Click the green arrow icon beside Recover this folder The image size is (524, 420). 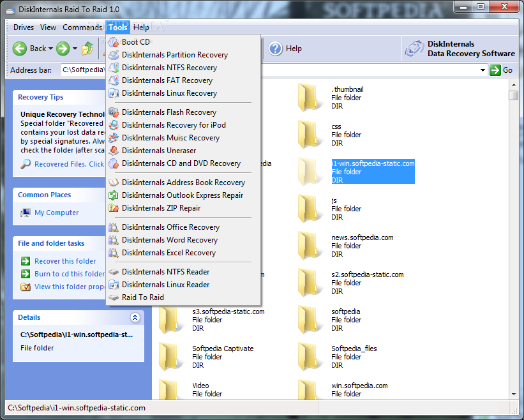[x=26, y=261]
